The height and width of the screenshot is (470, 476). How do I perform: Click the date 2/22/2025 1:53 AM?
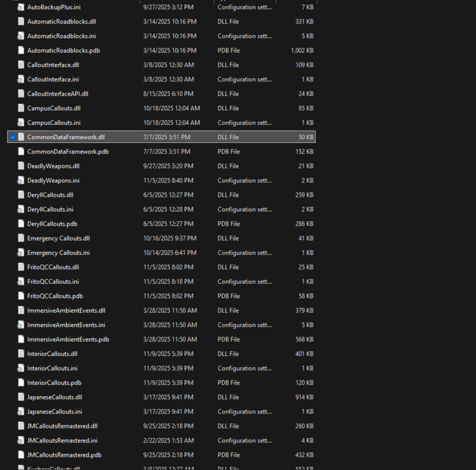pos(169,441)
